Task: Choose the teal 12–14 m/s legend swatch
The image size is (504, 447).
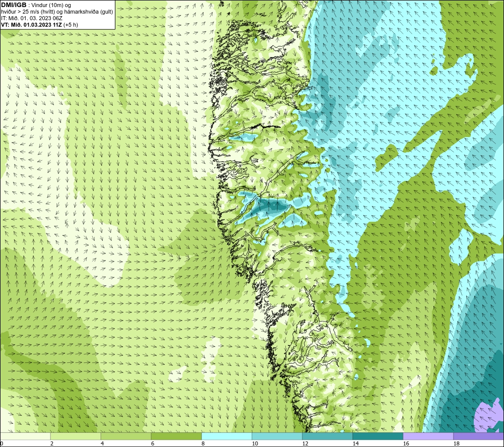Action: click(x=327, y=436)
